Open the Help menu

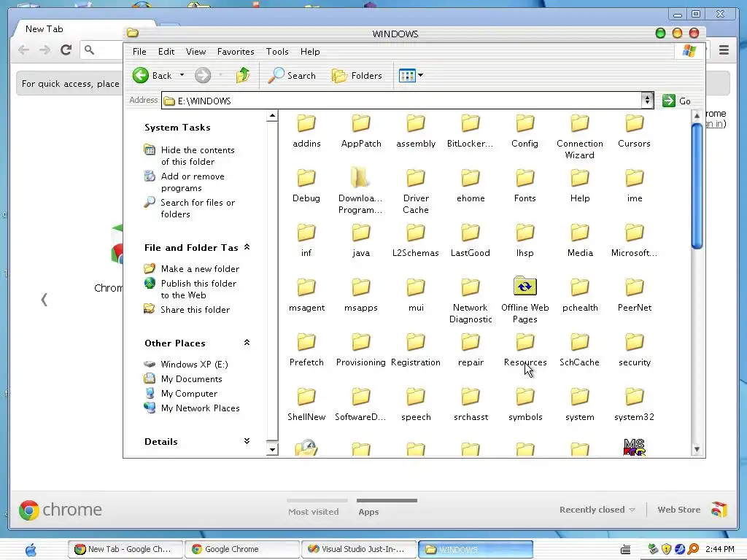tap(310, 52)
